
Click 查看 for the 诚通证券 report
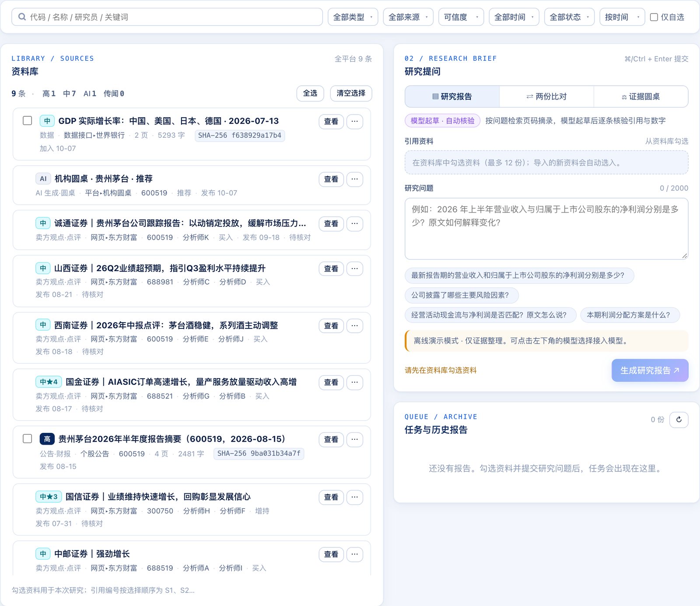click(x=331, y=223)
